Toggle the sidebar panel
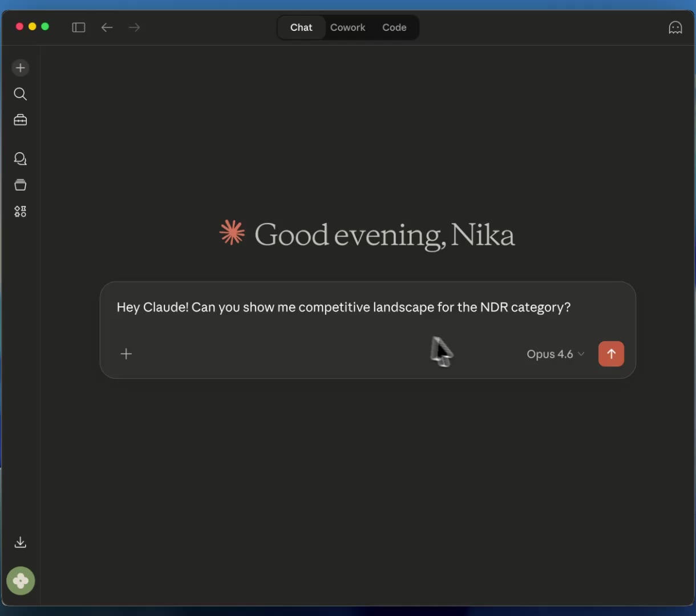Image resolution: width=696 pixels, height=616 pixels. (79, 27)
